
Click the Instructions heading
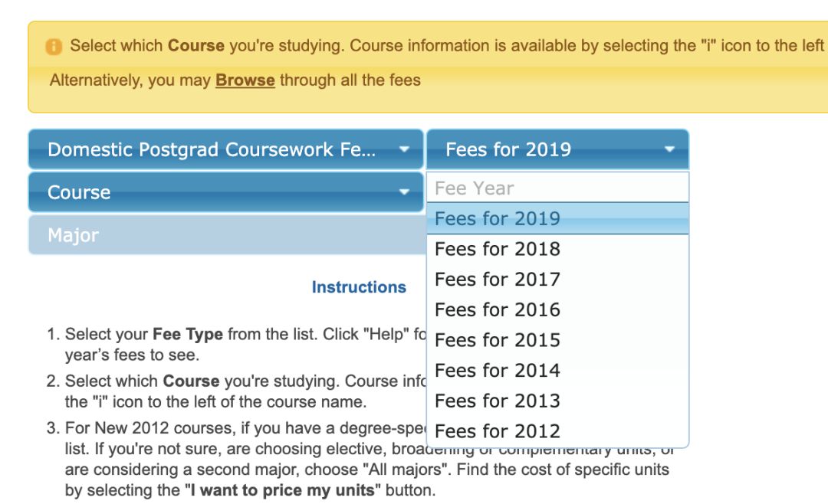359,287
